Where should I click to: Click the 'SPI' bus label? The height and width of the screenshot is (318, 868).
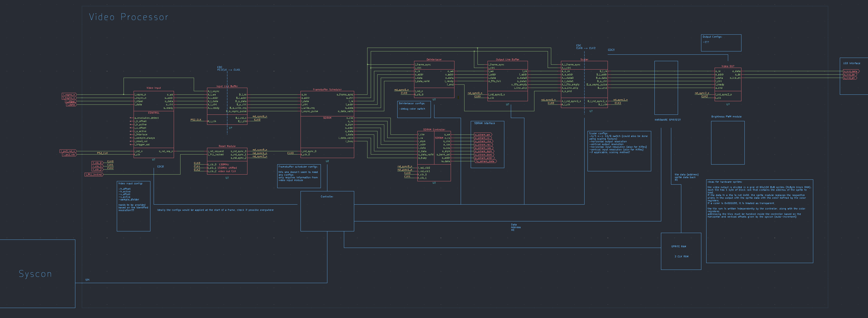coord(87,280)
